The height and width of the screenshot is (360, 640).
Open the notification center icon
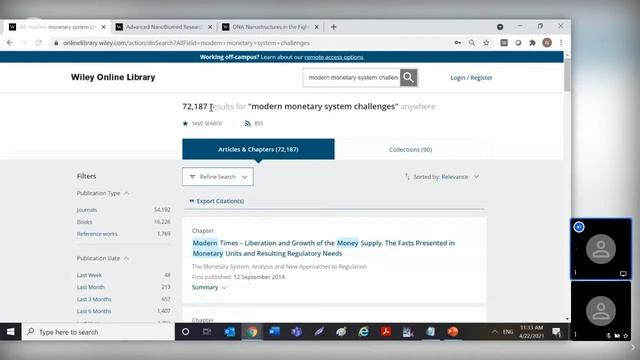(556, 332)
